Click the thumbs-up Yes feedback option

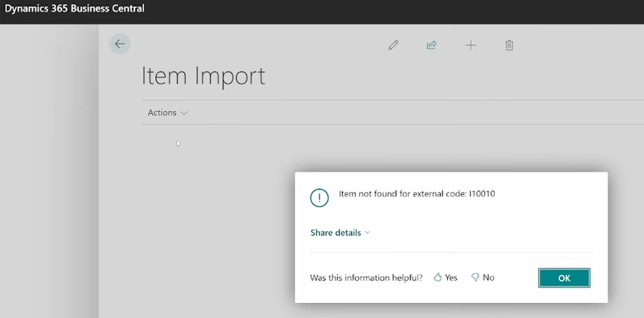click(x=446, y=278)
